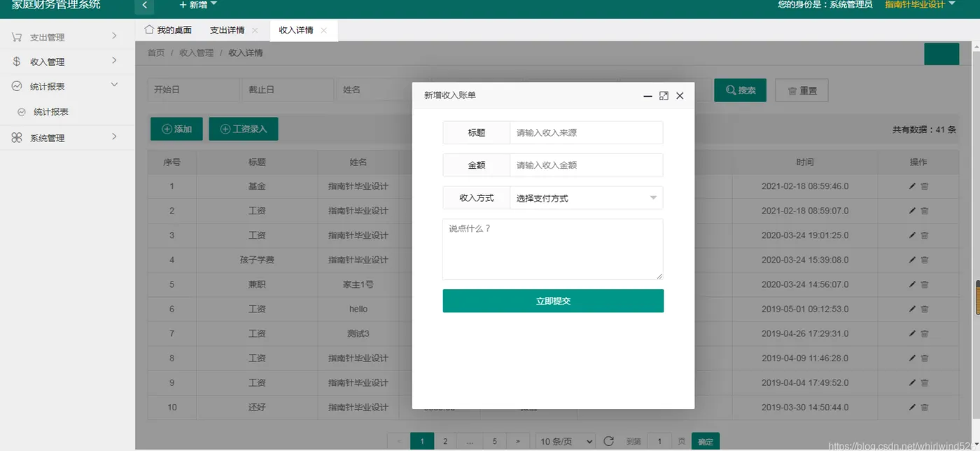
Task: Switch to 支出详情 tab
Action: pyautogui.click(x=227, y=30)
